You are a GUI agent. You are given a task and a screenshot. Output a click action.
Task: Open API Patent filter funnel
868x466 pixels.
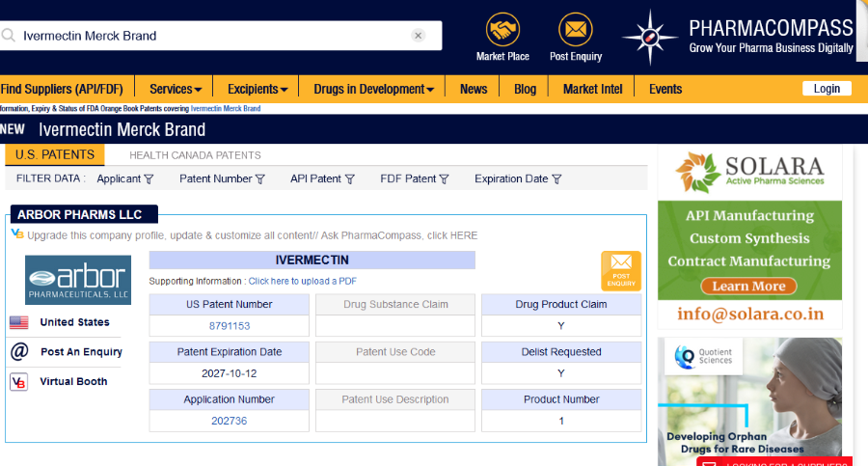349,179
